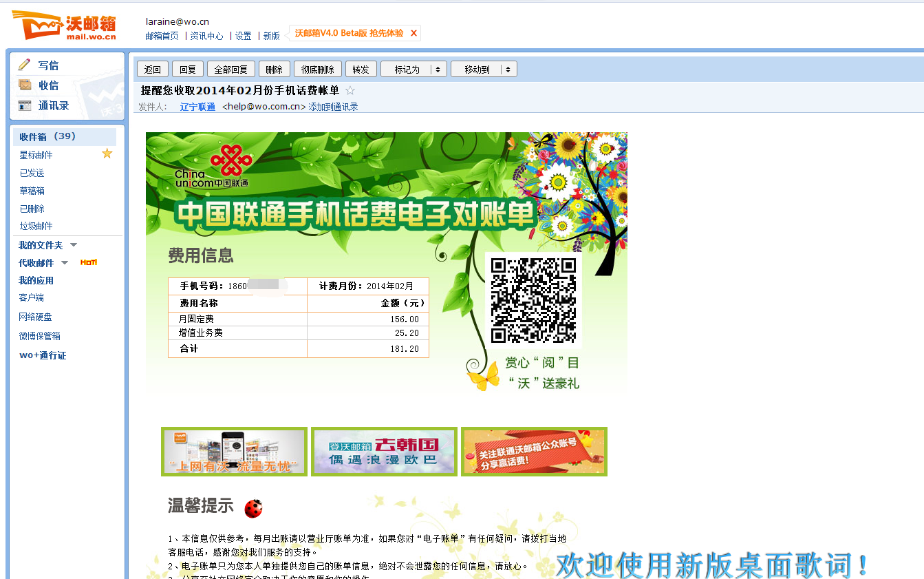Click the QR code image
The width and height of the screenshot is (924, 579).
pyautogui.click(x=533, y=300)
